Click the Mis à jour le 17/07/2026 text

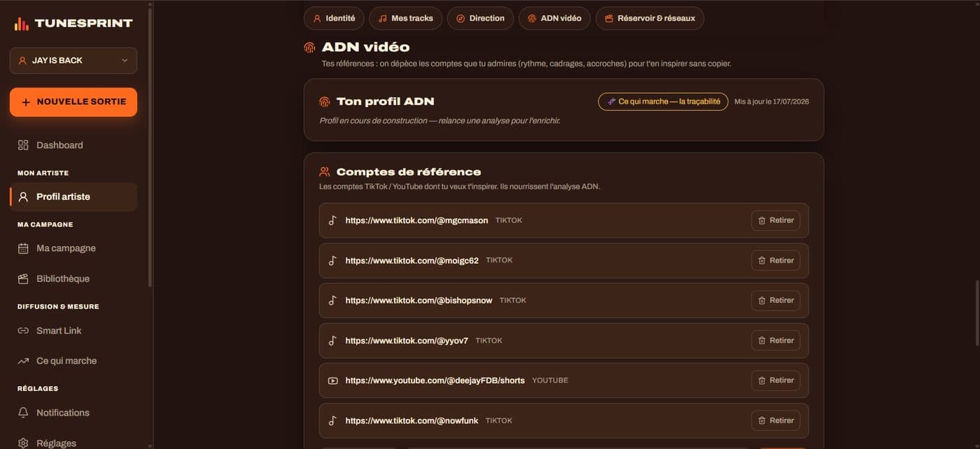pyautogui.click(x=771, y=102)
